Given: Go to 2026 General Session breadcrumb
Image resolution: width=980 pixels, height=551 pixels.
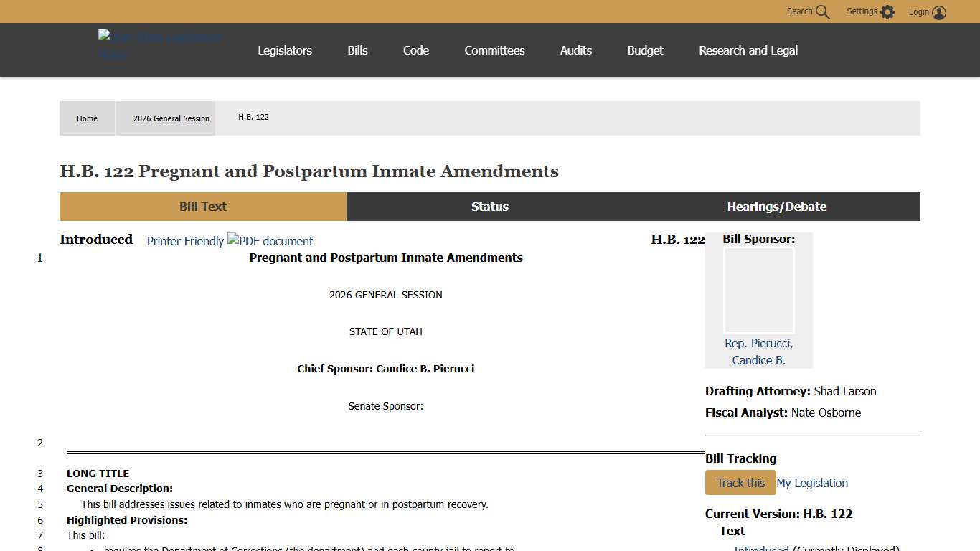Looking at the screenshot, I should click(171, 118).
